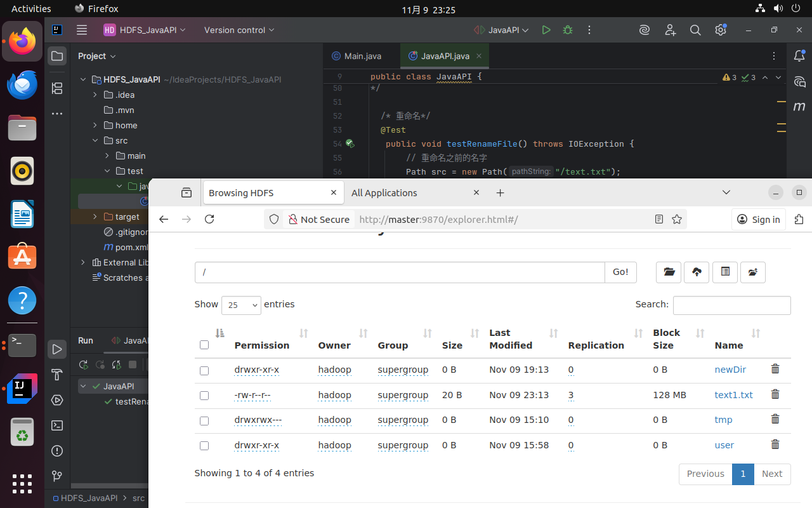Image resolution: width=812 pixels, height=508 pixels.
Task: Check the text1.txt row checkbox
Action: tap(204, 396)
